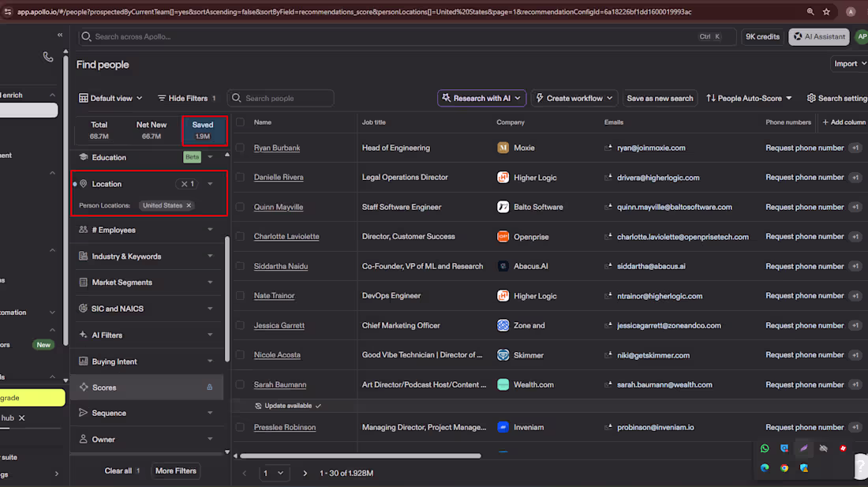The image size is (868, 487).
Task: Click the filter panel vertical scrollbar
Action: [227, 299]
